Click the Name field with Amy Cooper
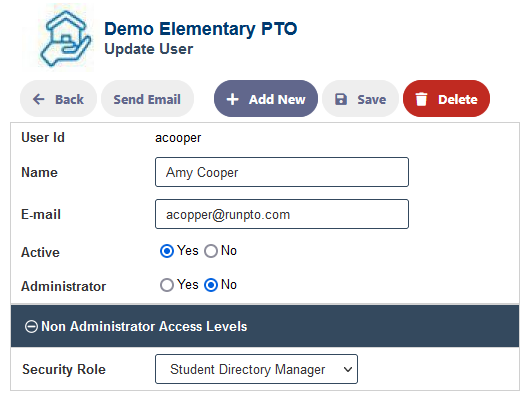 point(282,172)
